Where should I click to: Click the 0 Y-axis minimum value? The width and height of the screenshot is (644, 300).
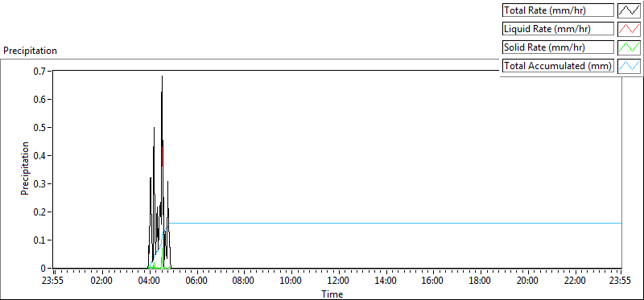pyautogui.click(x=44, y=269)
